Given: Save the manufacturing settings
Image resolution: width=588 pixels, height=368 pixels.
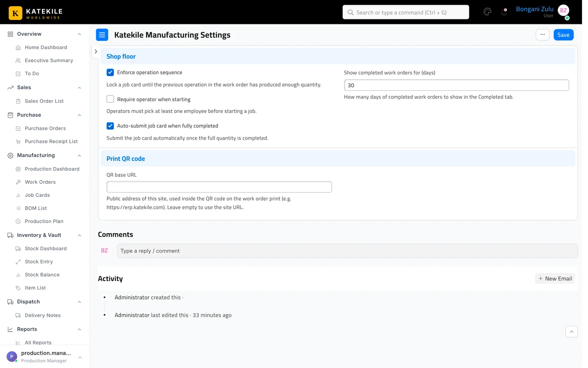Looking at the screenshot, I should pyautogui.click(x=563, y=35).
